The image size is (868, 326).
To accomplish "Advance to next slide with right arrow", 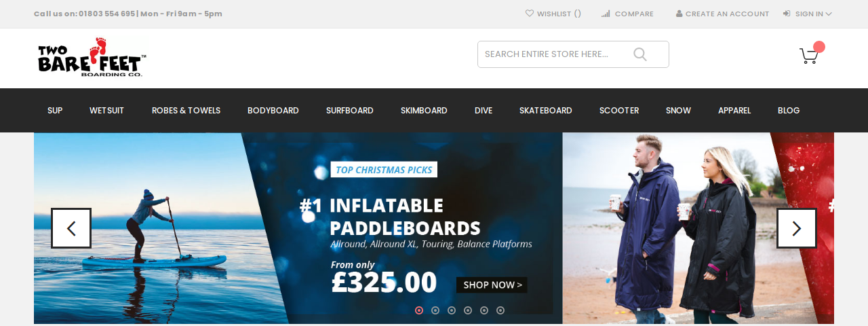I will pos(797,228).
